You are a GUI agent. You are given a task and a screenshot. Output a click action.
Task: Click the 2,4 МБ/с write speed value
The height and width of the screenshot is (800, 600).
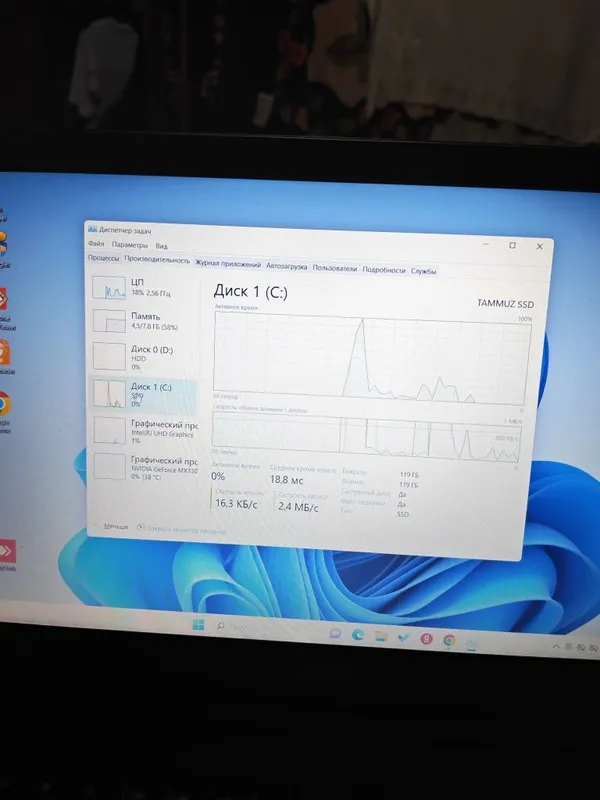click(298, 507)
